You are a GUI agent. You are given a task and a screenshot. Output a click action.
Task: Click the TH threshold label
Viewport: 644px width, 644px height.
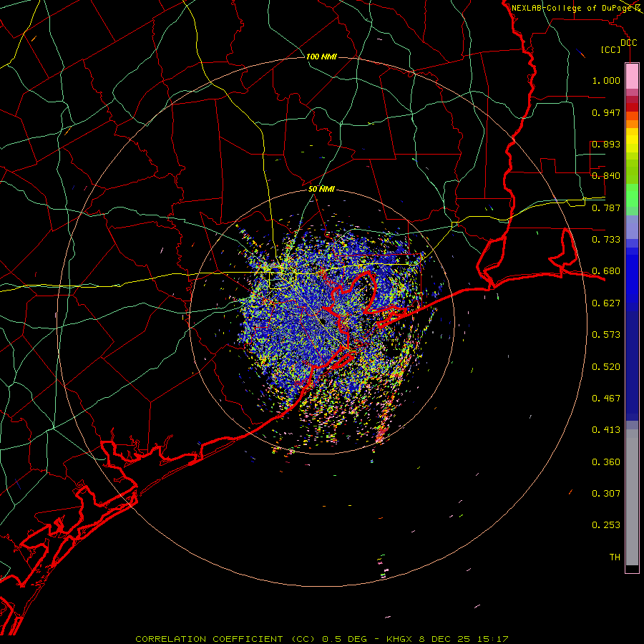pos(615,557)
